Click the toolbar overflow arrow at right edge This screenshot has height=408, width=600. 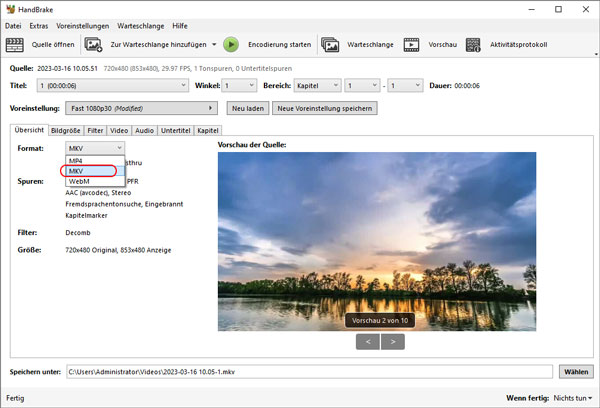point(596,54)
